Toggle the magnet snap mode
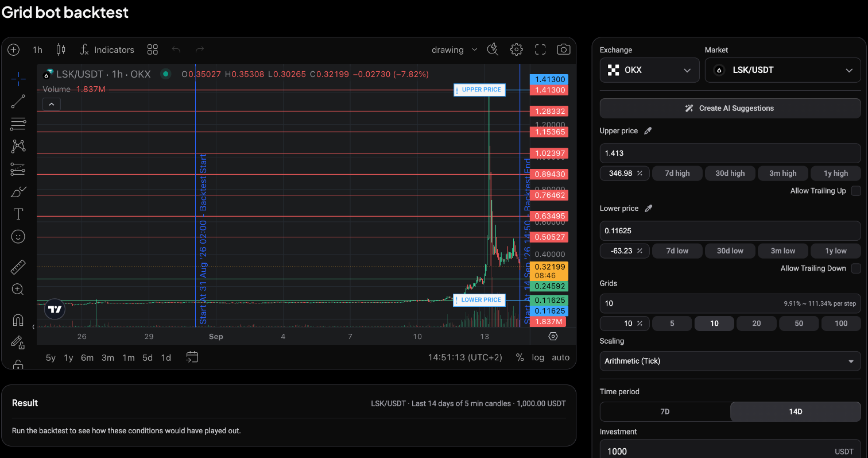Screen dimensions: 868x458 pyautogui.click(x=18, y=320)
